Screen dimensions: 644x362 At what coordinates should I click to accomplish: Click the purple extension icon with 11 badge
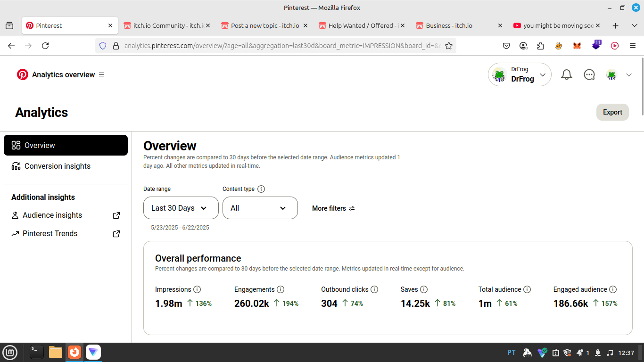click(x=596, y=45)
